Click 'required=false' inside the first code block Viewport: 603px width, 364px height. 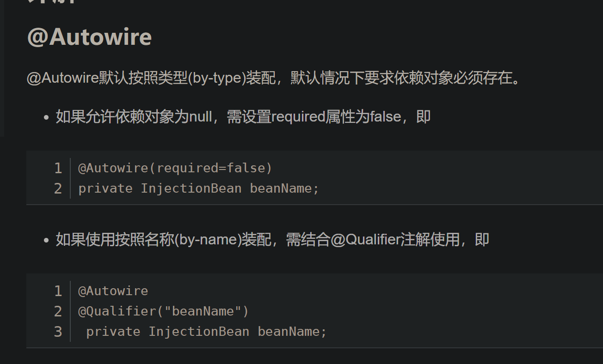pos(210,168)
